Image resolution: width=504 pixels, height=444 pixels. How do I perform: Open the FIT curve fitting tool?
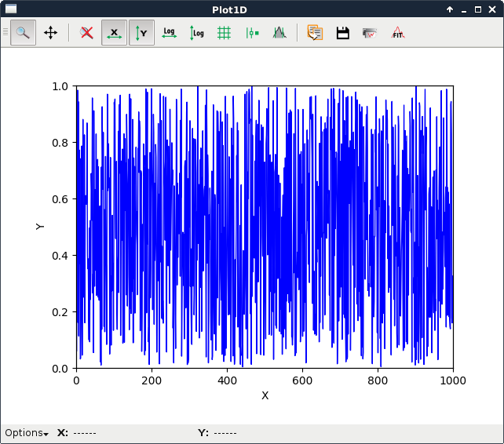tap(398, 33)
